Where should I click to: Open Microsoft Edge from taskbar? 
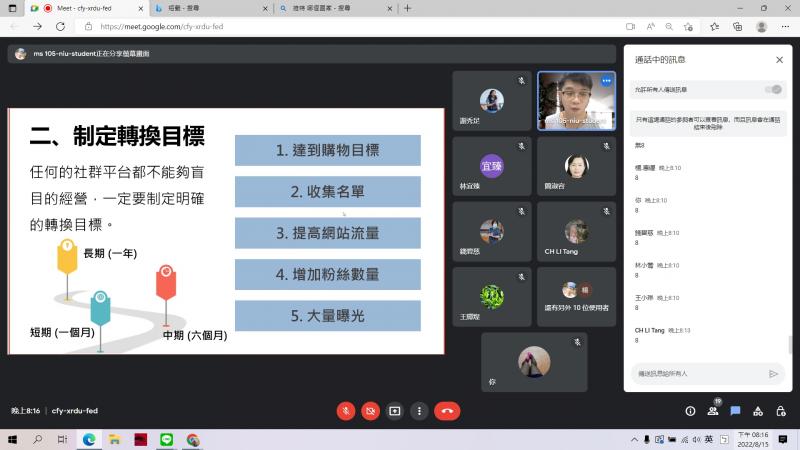(89, 439)
